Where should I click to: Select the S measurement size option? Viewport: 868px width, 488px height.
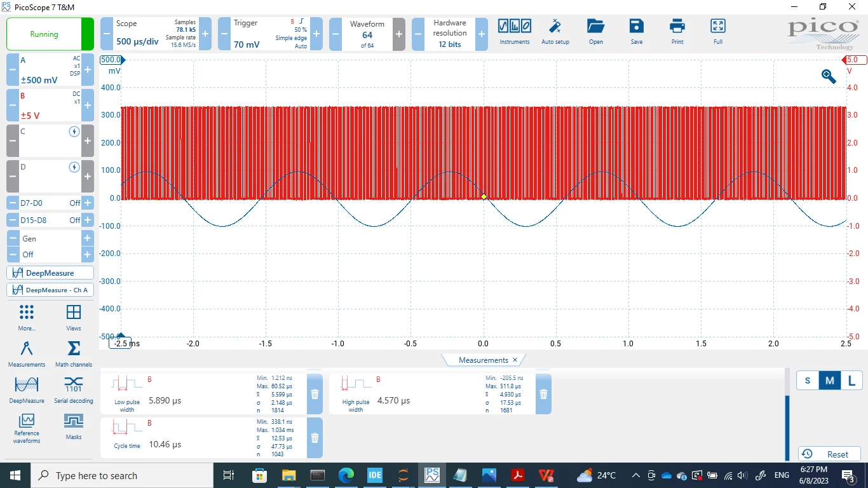pyautogui.click(x=808, y=381)
